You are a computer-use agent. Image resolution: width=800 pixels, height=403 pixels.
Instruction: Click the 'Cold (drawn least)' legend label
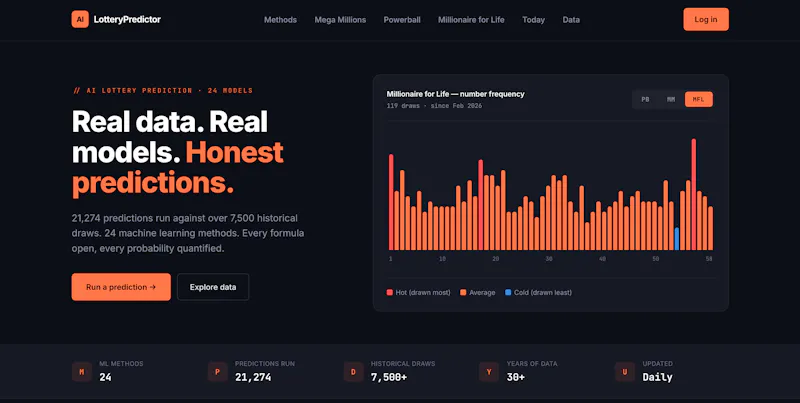coord(543,292)
